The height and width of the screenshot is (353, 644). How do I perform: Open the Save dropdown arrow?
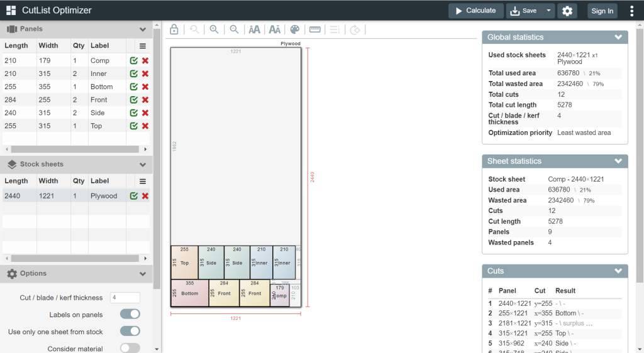coord(550,11)
